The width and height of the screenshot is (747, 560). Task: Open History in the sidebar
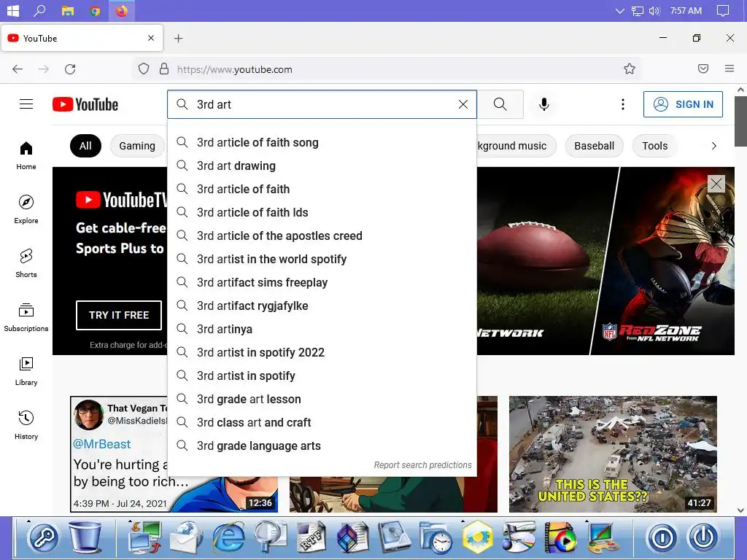26,425
